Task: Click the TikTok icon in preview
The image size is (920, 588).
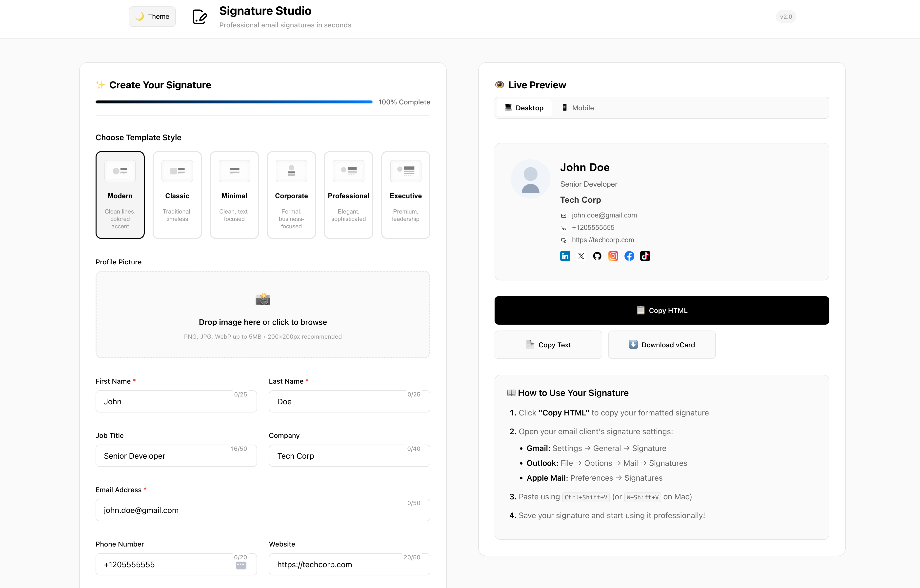Action: (x=645, y=256)
